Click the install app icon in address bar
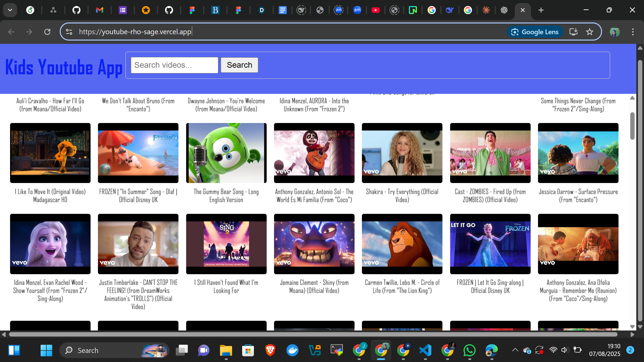Image resolution: width=644 pixels, height=362 pixels. coord(573,32)
